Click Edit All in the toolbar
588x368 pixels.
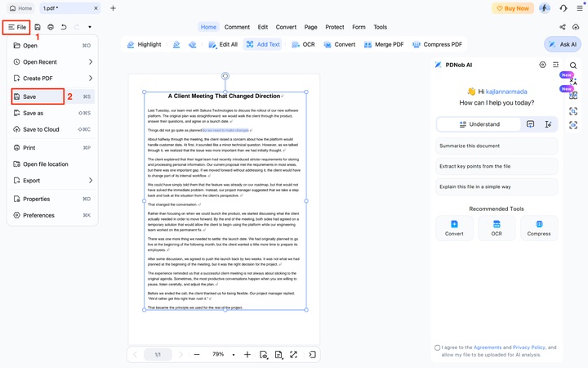(x=223, y=44)
